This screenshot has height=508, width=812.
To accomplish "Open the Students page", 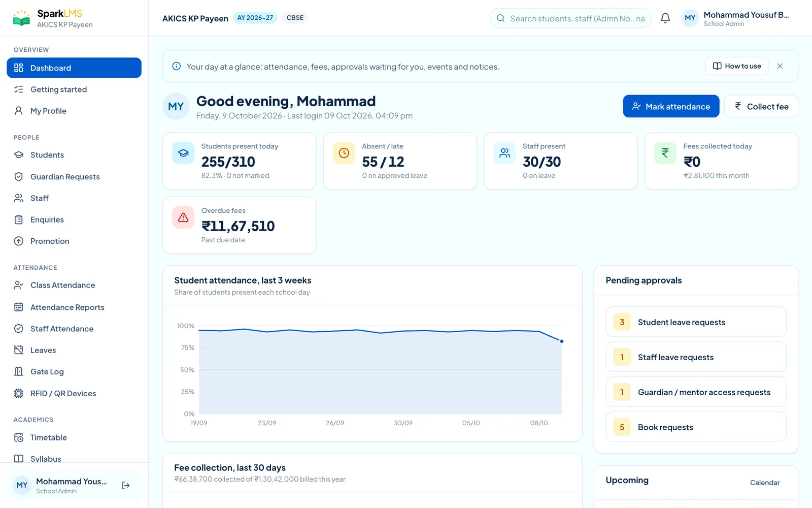I will pyautogui.click(x=74, y=155).
